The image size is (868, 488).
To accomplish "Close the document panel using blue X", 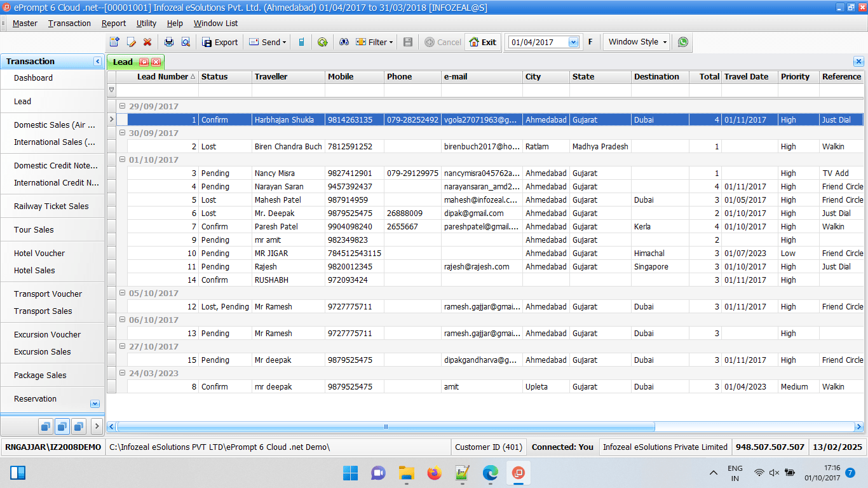I will click(858, 62).
